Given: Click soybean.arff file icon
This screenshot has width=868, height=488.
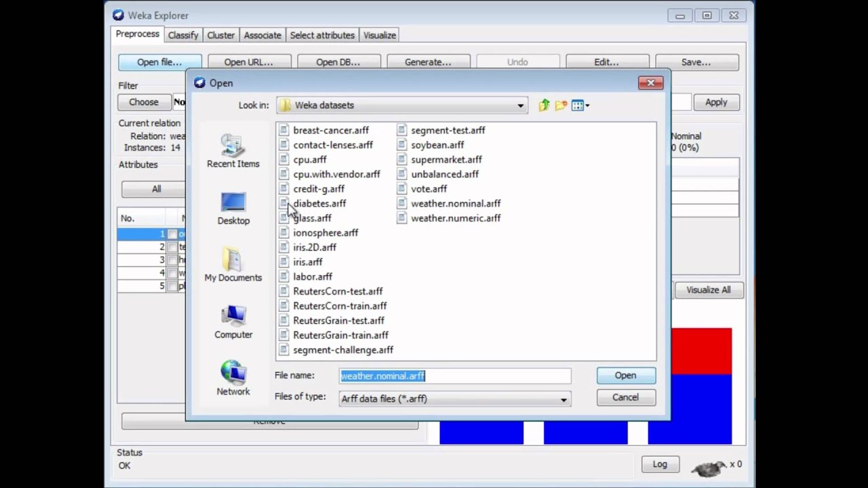Looking at the screenshot, I should [x=402, y=145].
